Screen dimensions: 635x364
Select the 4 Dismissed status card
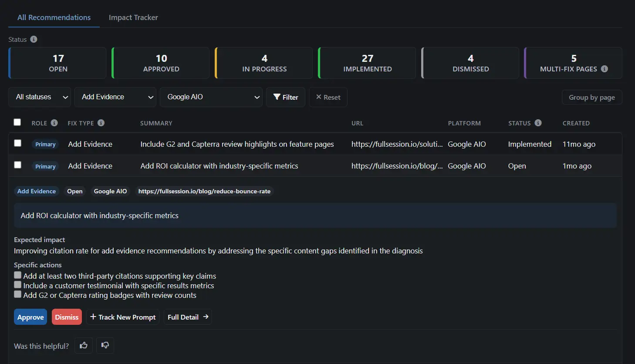[x=470, y=63]
